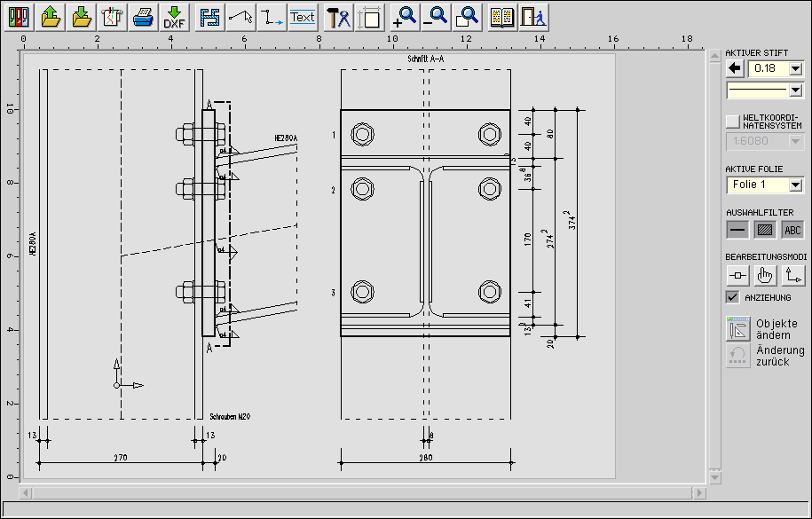Click the pen back arrow button
This screenshot has width=812, height=519.
pyautogui.click(x=735, y=68)
